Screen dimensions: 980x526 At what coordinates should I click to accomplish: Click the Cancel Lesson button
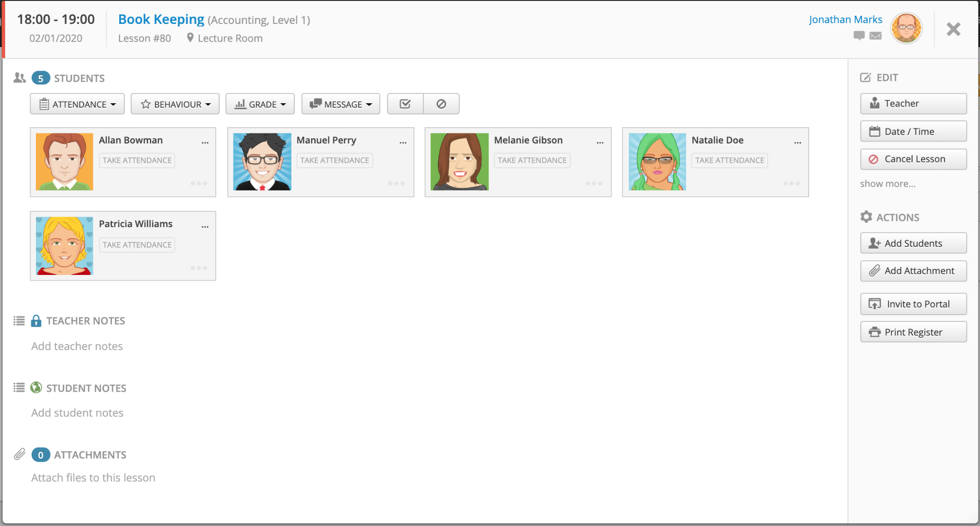coord(913,159)
